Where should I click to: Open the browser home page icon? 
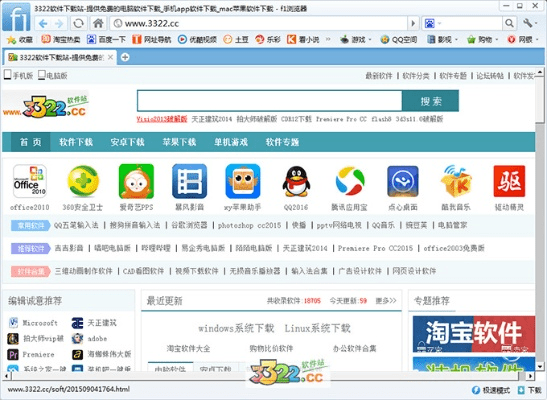(98, 23)
